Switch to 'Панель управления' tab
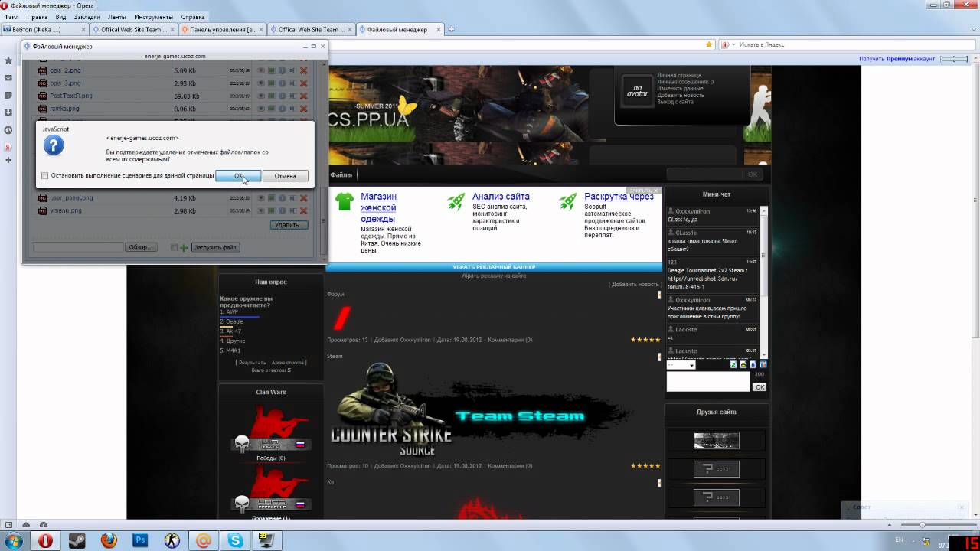980x551 pixels. [x=223, y=29]
